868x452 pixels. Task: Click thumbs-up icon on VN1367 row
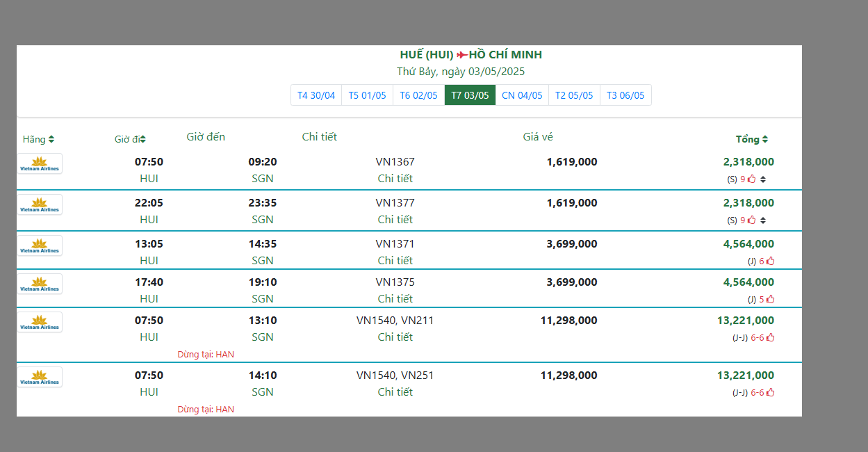(x=751, y=179)
